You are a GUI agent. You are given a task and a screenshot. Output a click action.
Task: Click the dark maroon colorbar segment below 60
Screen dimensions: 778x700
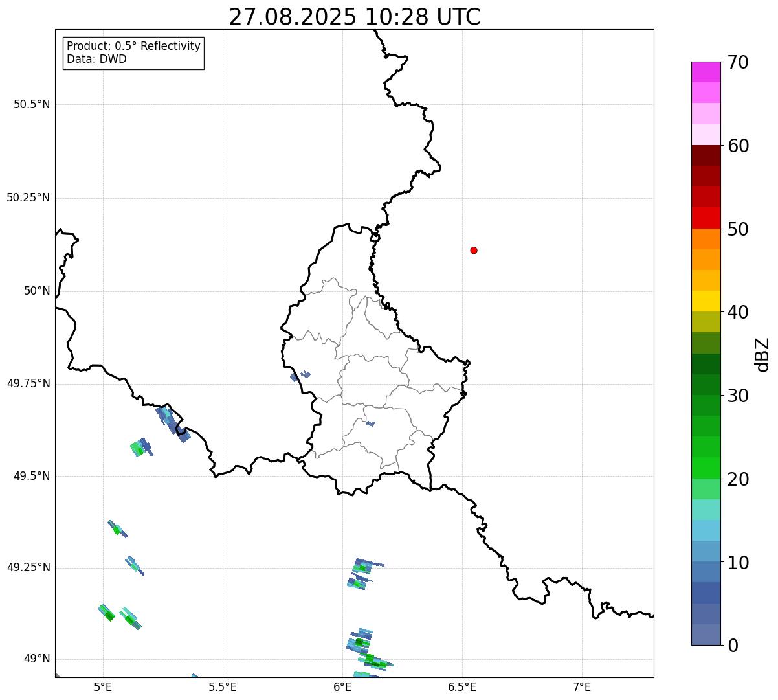pos(706,156)
